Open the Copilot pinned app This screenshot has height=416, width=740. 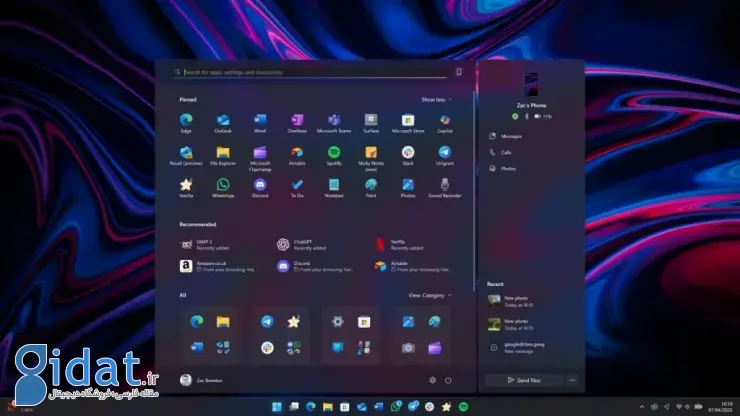click(444, 120)
